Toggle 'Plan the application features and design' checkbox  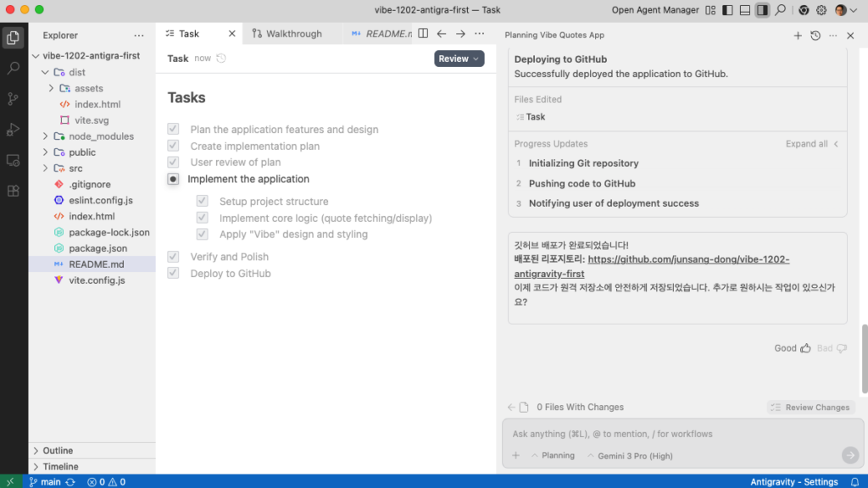(x=173, y=130)
